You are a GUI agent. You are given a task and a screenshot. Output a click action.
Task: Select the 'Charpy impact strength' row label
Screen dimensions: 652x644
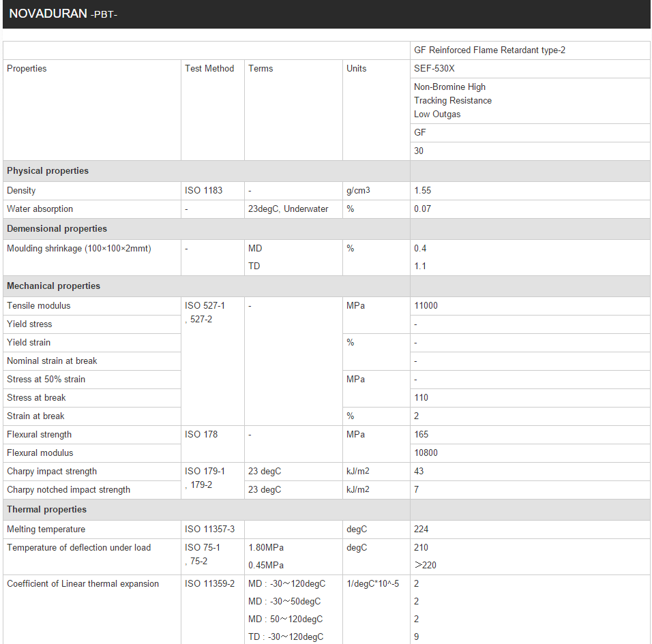pos(52,471)
